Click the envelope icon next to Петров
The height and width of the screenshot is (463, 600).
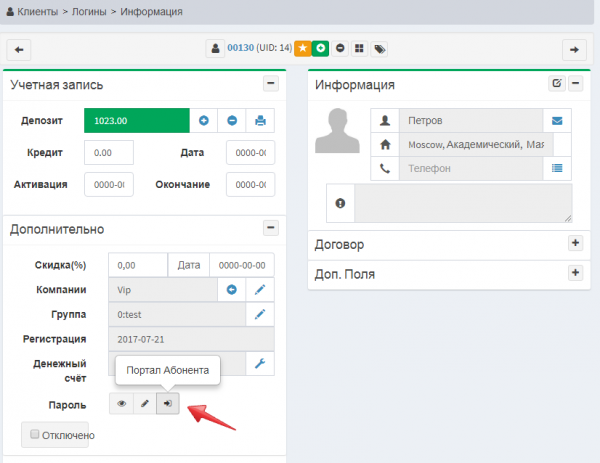click(x=558, y=120)
